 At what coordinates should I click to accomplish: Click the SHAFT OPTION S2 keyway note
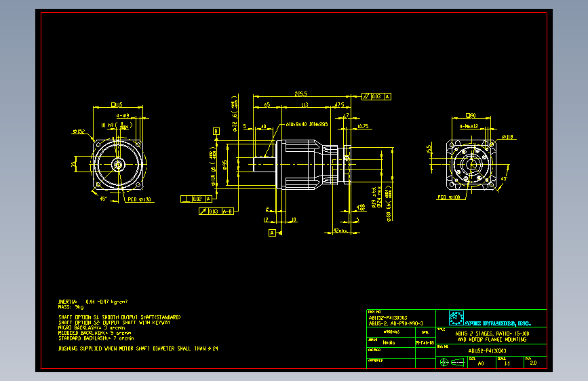click(x=115, y=323)
